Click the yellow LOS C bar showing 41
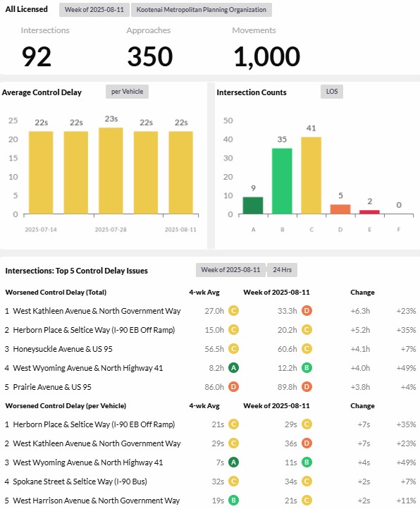Screen dimensions: 420x509 (x=311, y=176)
